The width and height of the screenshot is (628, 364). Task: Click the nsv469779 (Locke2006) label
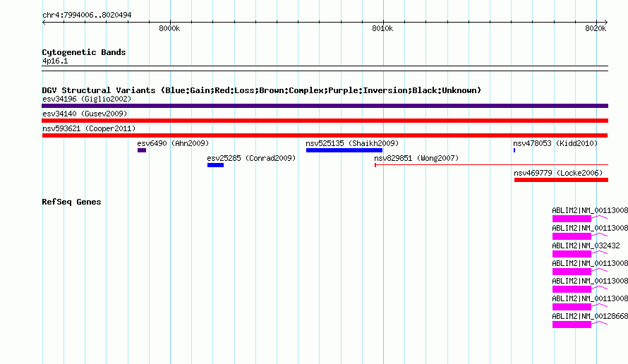558,173
